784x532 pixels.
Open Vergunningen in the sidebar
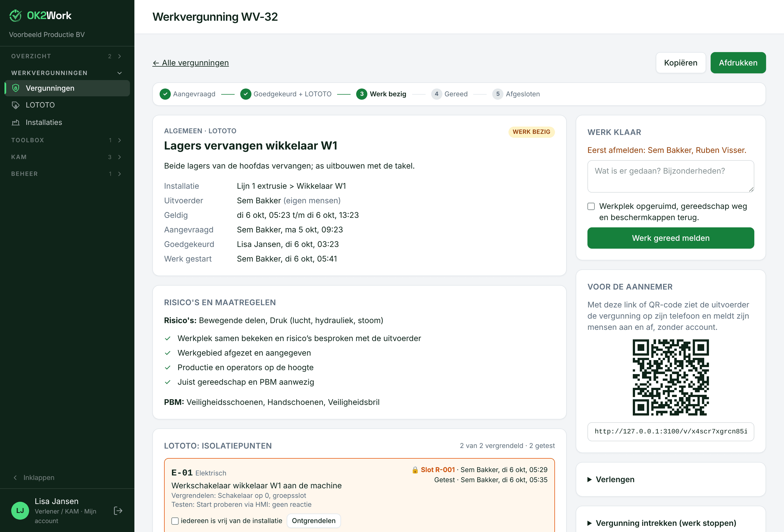click(x=67, y=88)
